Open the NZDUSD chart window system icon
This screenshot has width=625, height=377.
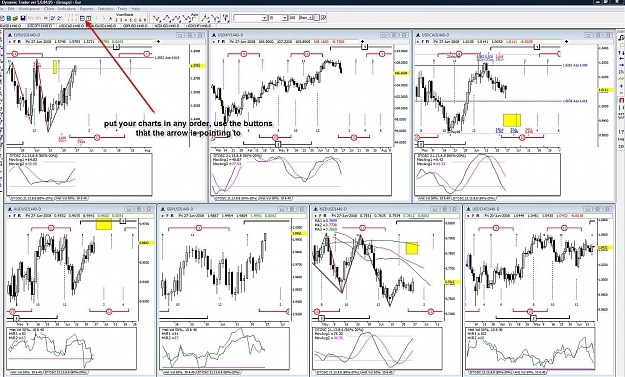point(316,208)
